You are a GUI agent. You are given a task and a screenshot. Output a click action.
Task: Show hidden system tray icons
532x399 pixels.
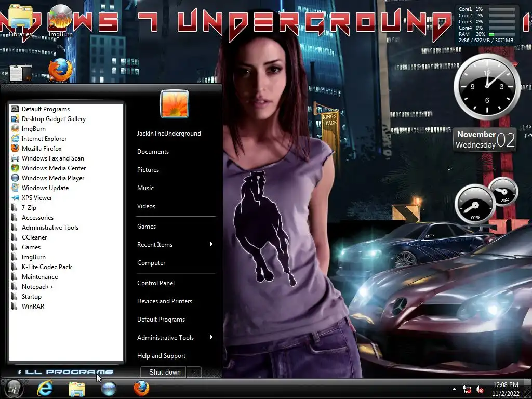[454, 390]
